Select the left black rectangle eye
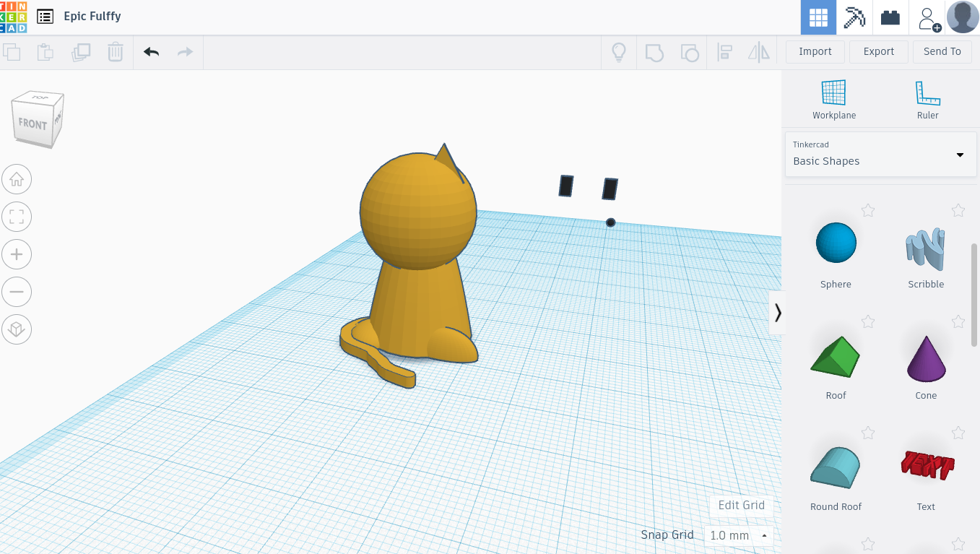 pos(566,186)
